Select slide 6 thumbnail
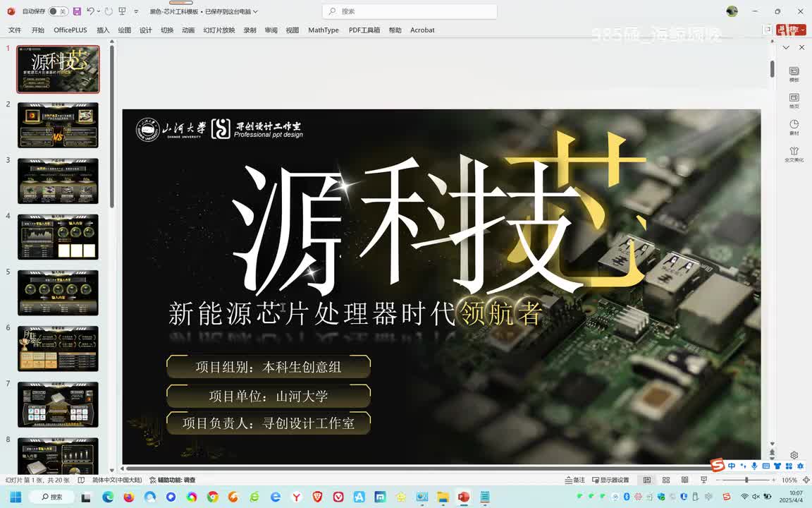The width and height of the screenshot is (812, 508). coord(58,349)
